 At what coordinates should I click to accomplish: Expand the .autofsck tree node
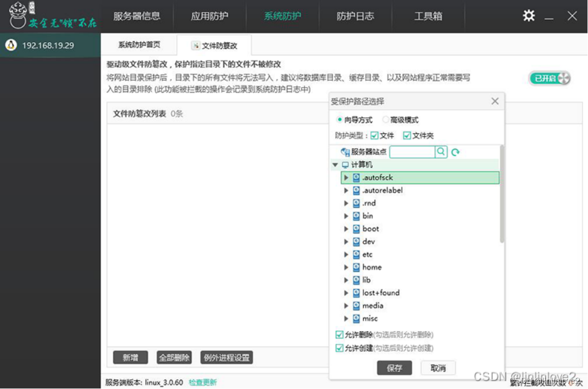(346, 178)
